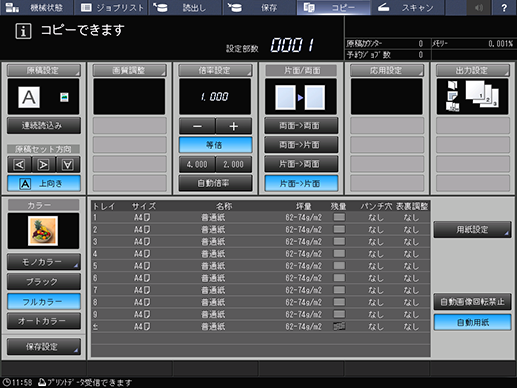Click the 設定部数 copy count 0001
The height and width of the screenshot is (388, 517).
[292, 45]
